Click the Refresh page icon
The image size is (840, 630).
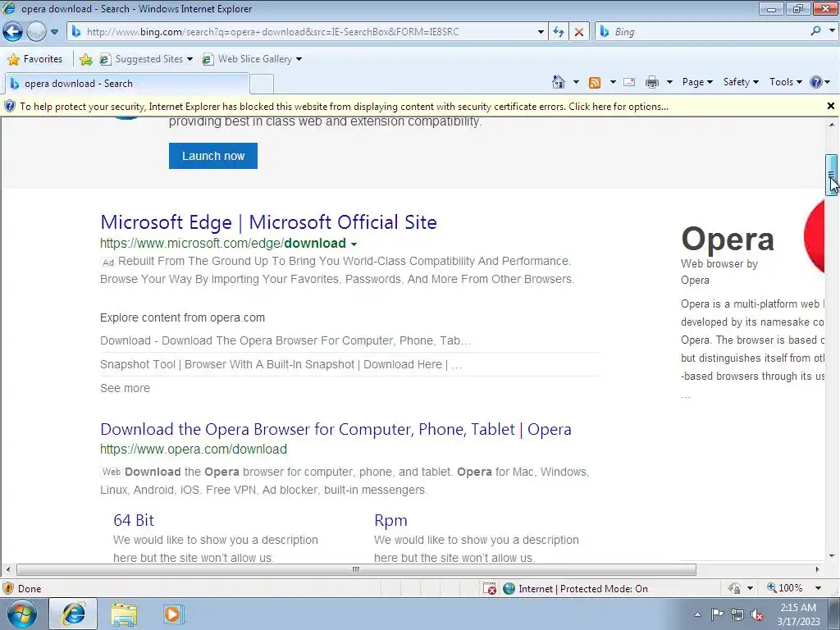tap(559, 32)
